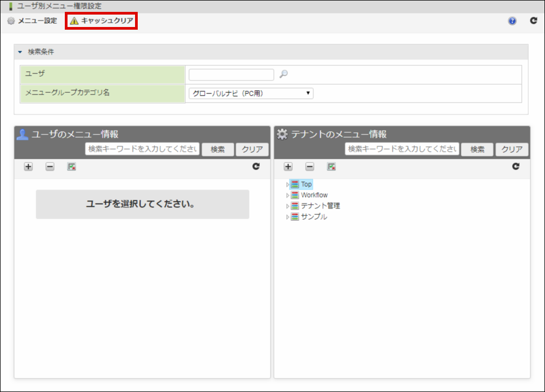The height and width of the screenshot is (392, 545).
Task: Click the クリア button in user menu panel
Action: (252, 149)
